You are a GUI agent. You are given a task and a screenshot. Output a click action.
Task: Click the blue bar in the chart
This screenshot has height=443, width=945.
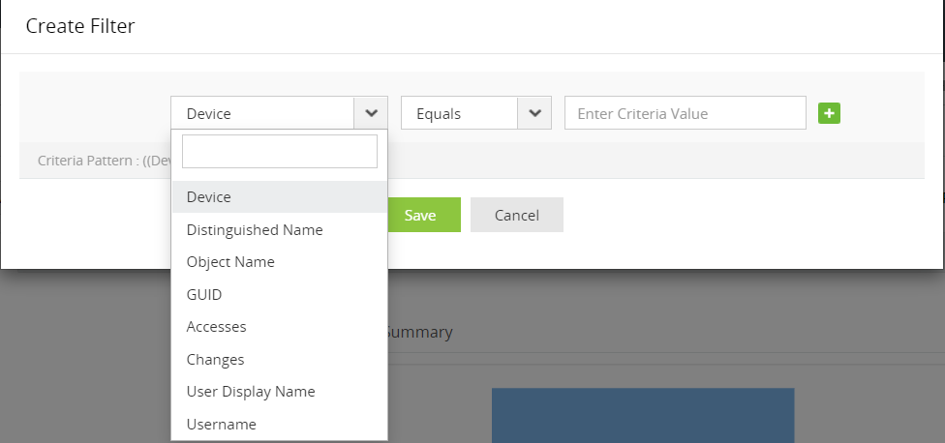pos(642,415)
